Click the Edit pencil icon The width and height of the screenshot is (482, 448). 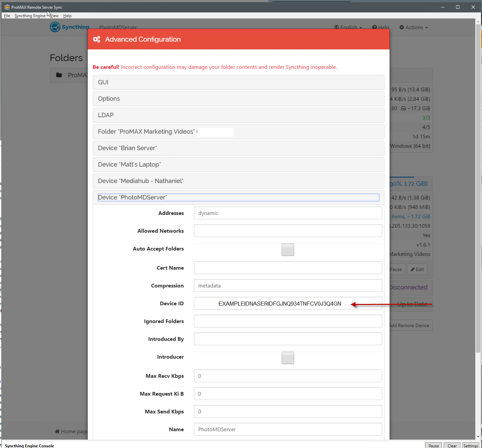(x=412, y=269)
